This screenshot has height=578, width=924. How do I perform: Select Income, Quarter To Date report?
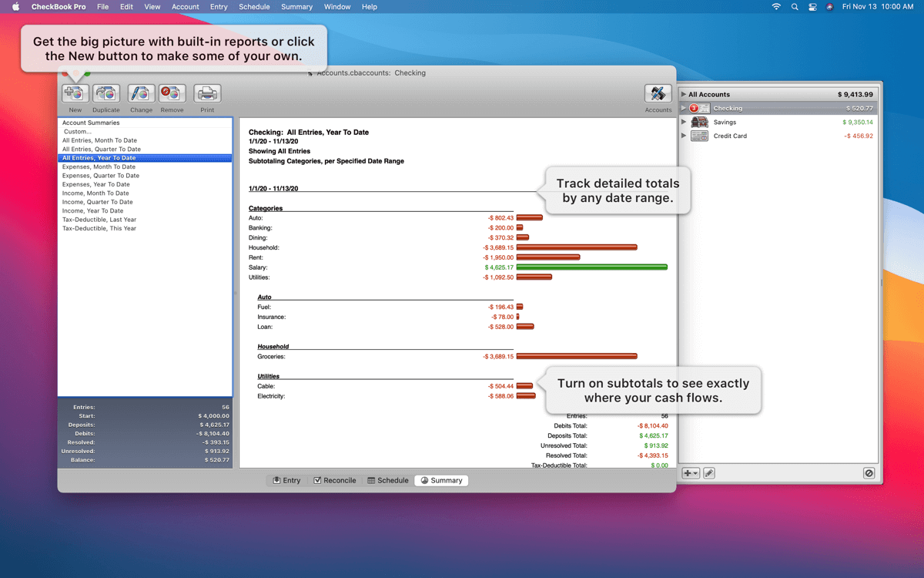(145, 202)
